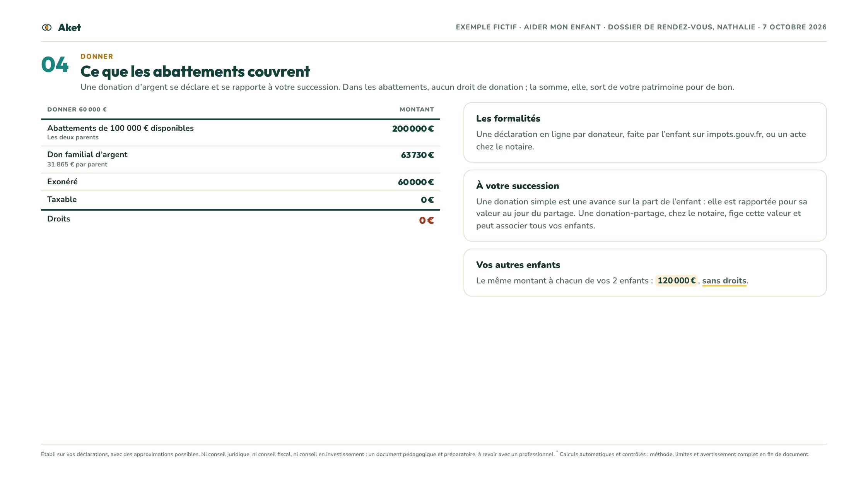Image resolution: width=868 pixels, height=477 pixels.
Task: Click the amount 60 000 €
Action: click(416, 182)
